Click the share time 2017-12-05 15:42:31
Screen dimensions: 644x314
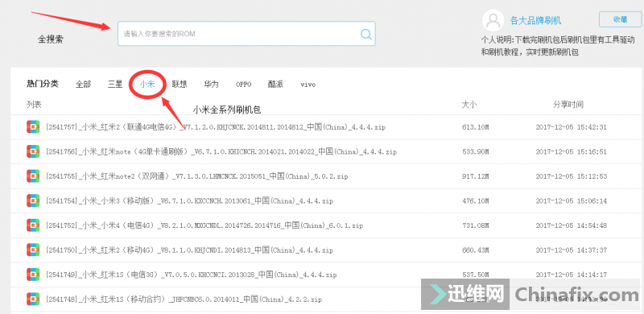coord(572,127)
